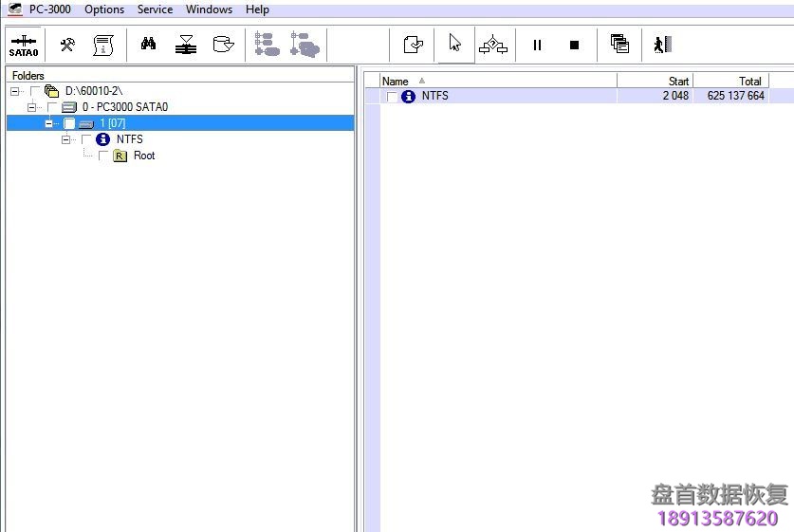The image size is (794, 532).
Task: Click the pause button in toolbar
Action: 537,45
